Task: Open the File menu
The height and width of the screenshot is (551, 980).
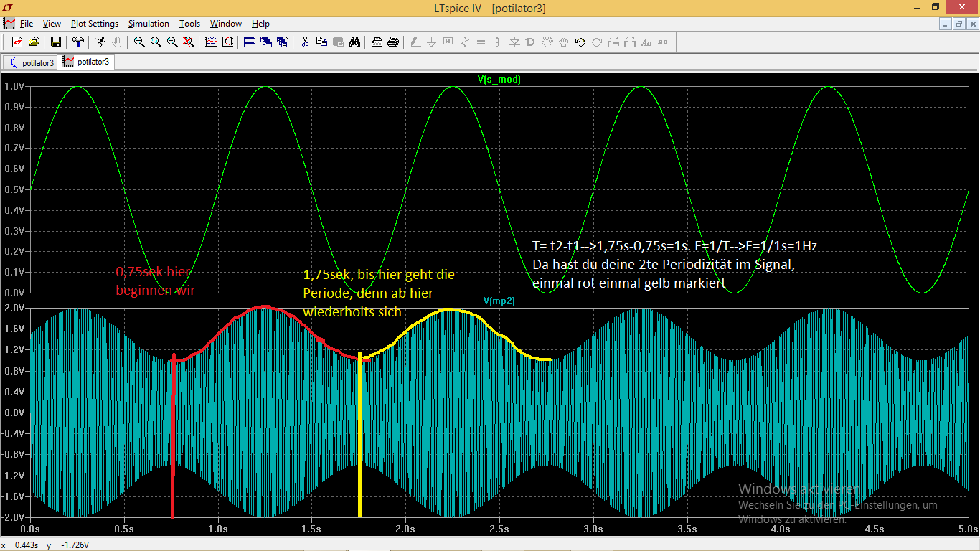Action: pos(27,24)
